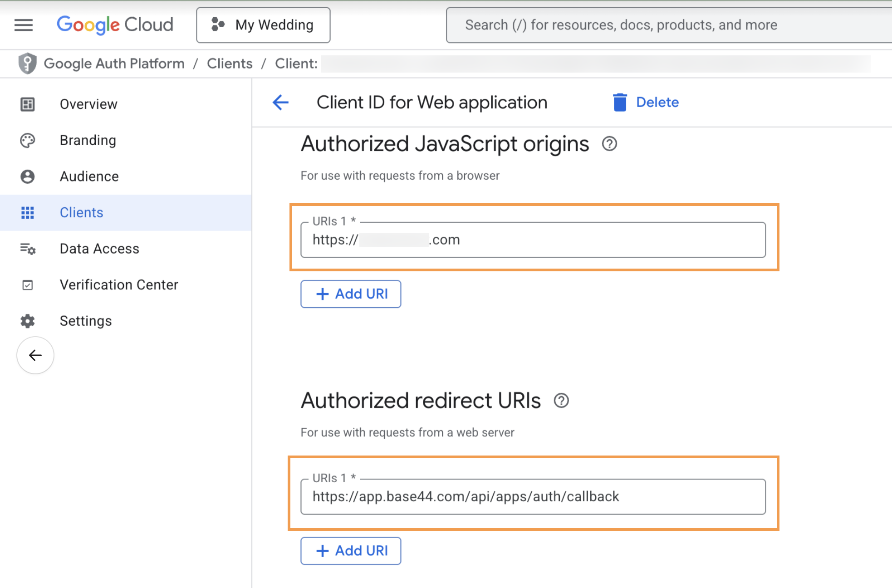The width and height of the screenshot is (892, 588).
Task: Open the Overview section in sidebar
Action: 88,104
